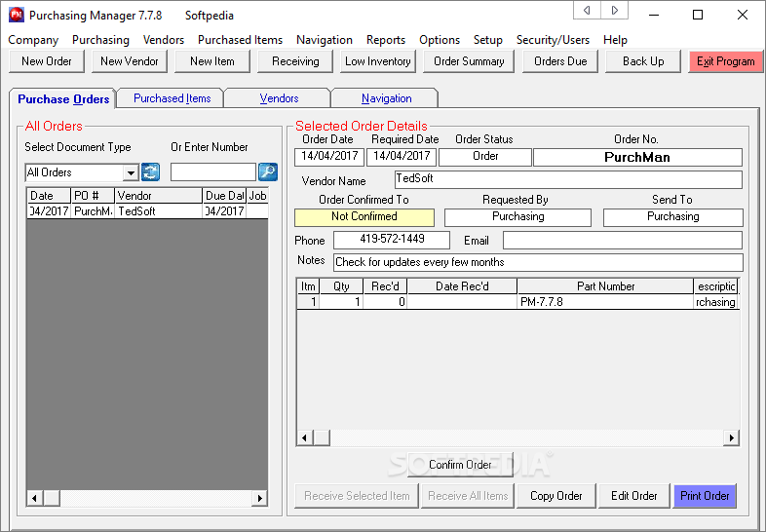Click the Requested By field Purchasing
766x532 pixels.
(x=517, y=217)
